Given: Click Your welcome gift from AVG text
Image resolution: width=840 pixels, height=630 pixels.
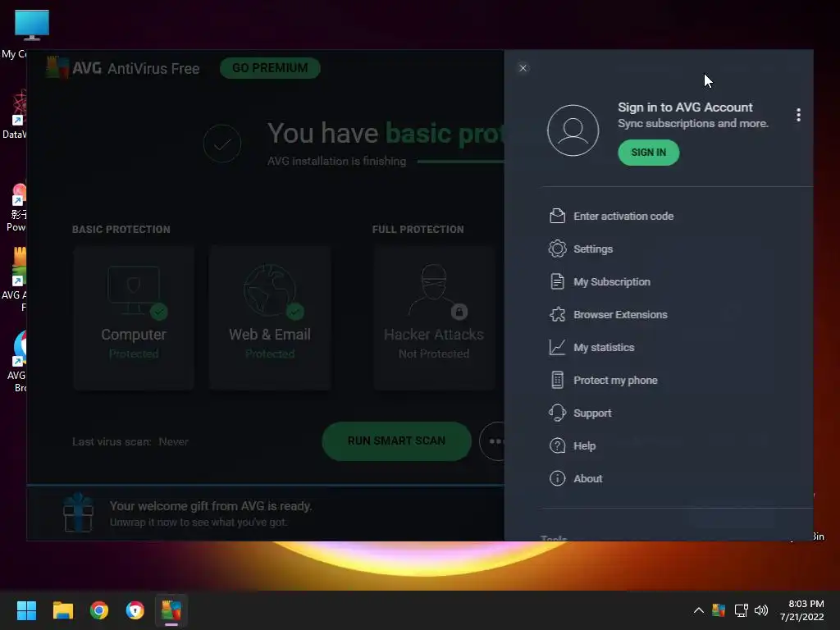Looking at the screenshot, I should [211, 506].
